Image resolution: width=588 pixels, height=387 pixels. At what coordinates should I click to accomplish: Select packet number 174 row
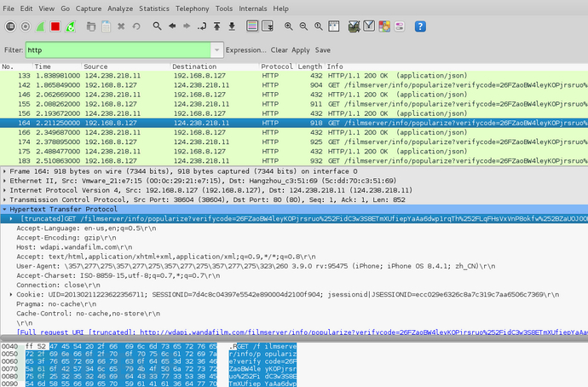[294, 142]
